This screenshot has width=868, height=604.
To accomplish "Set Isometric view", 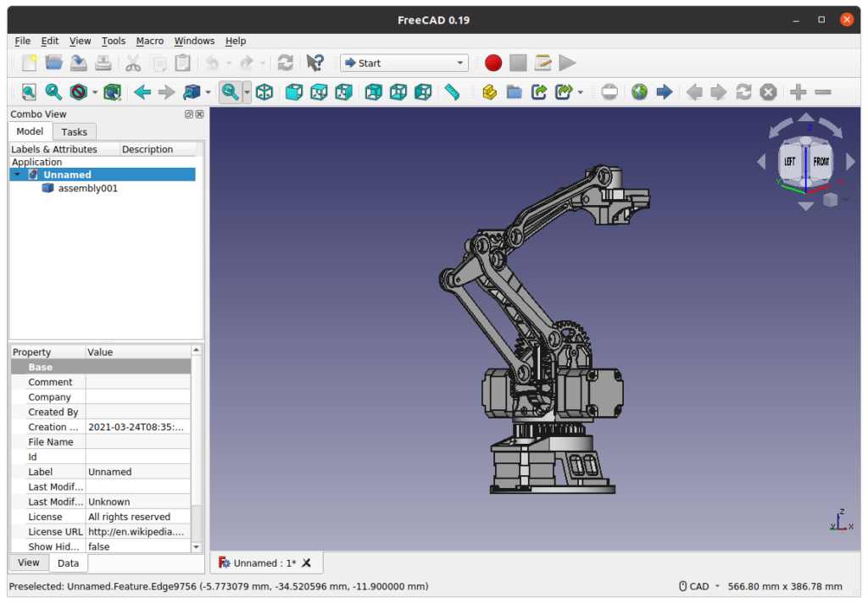I will pos(264,91).
